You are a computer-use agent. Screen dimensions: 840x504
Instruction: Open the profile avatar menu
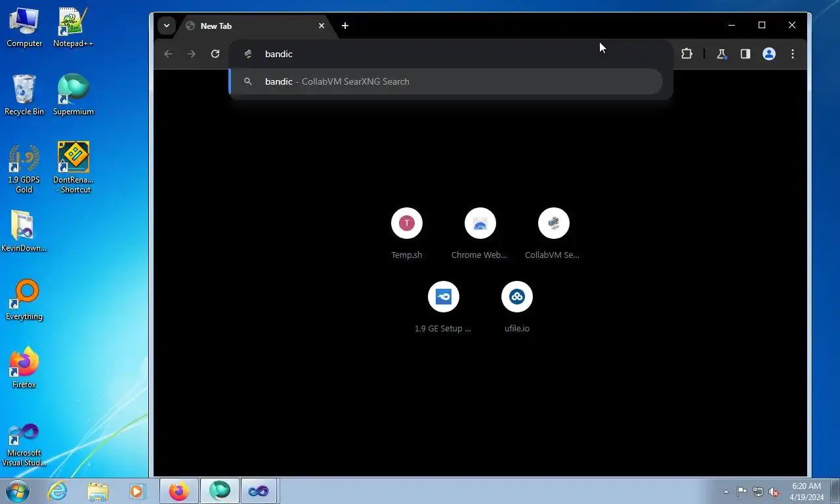(769, 54)
